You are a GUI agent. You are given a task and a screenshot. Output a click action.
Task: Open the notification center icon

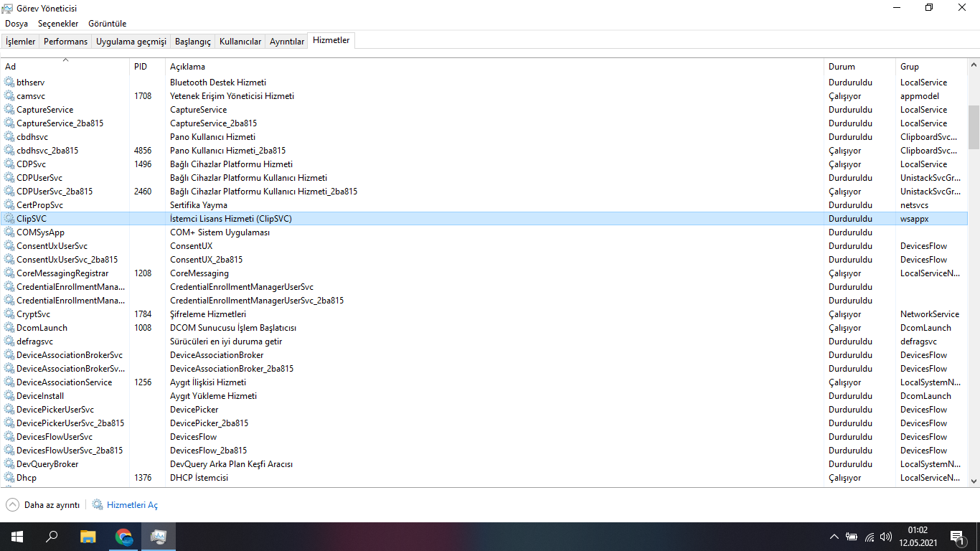pos(957,537)
